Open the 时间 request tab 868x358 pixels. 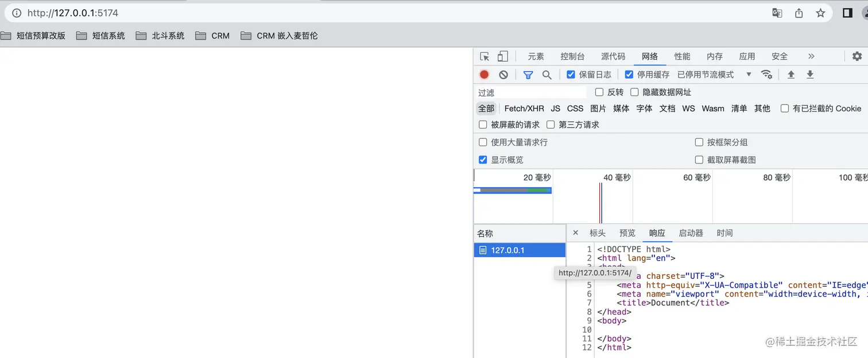pyautogui.click(x=724, y=233)
